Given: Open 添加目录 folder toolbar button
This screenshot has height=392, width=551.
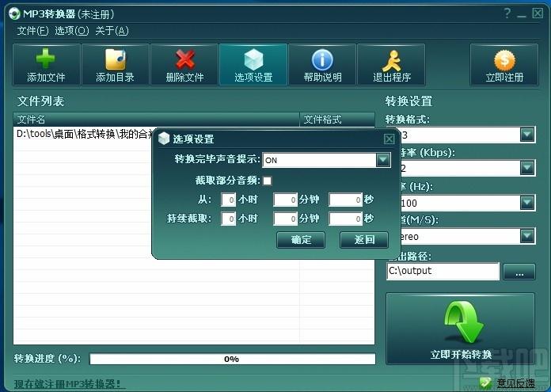Looking at the screenshot, I should click(x=116, y=65).
